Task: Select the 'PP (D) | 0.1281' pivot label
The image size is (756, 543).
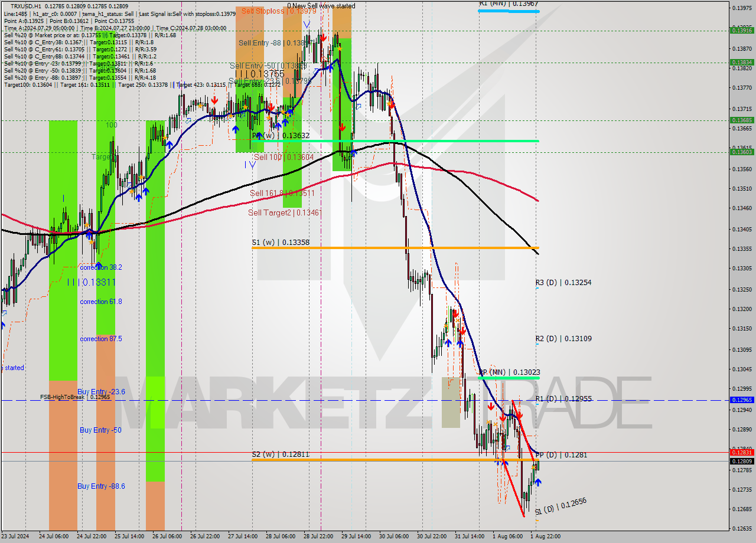Action: 562,455
